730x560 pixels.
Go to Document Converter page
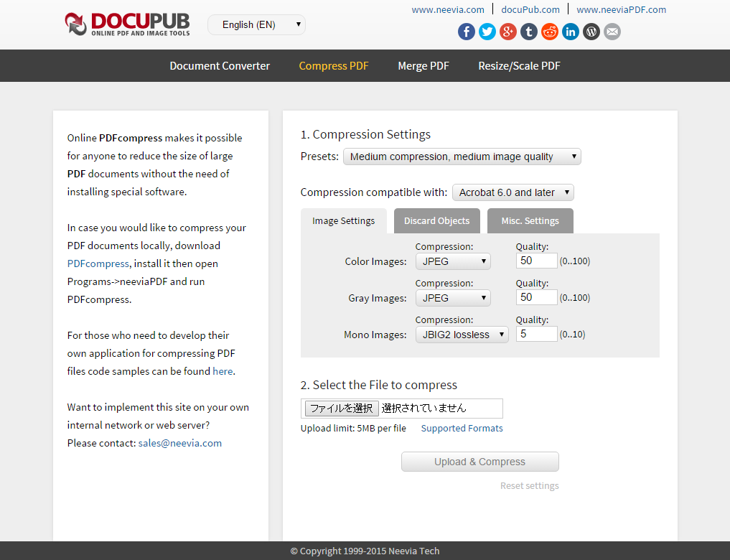220,66
